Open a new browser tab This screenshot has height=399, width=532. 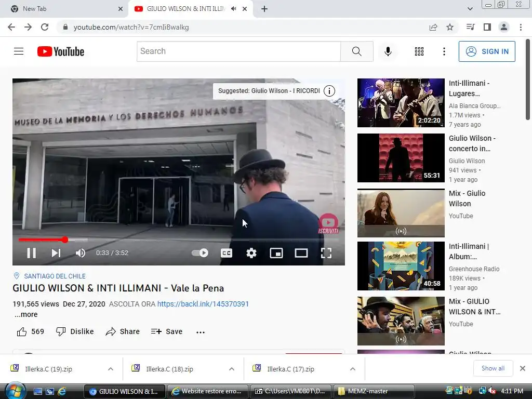[264, 9]
